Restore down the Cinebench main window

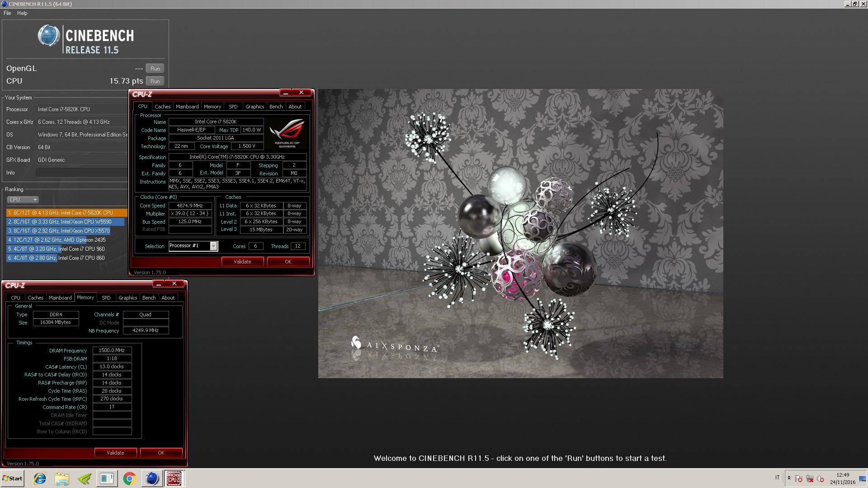[855, 4]
